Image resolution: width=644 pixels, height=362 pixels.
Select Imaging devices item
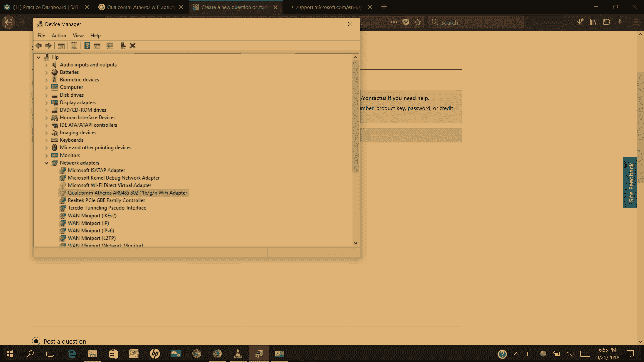click(78, 133)
